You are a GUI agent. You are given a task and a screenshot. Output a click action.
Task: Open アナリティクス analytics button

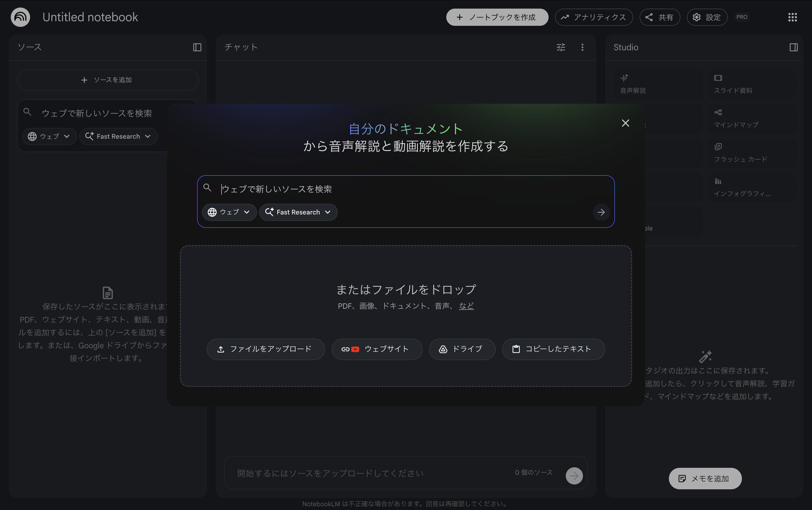click(x=594, y=17)
